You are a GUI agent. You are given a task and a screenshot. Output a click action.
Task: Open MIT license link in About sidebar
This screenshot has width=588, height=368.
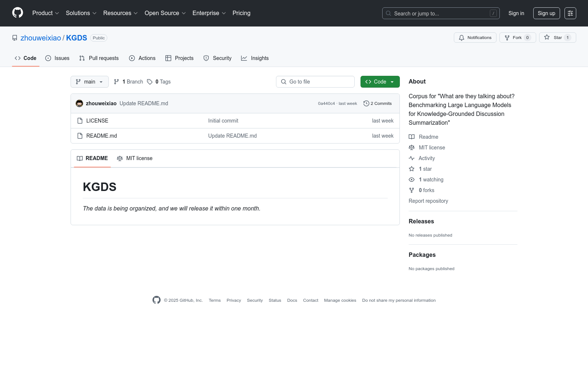[x=427, y=148]
